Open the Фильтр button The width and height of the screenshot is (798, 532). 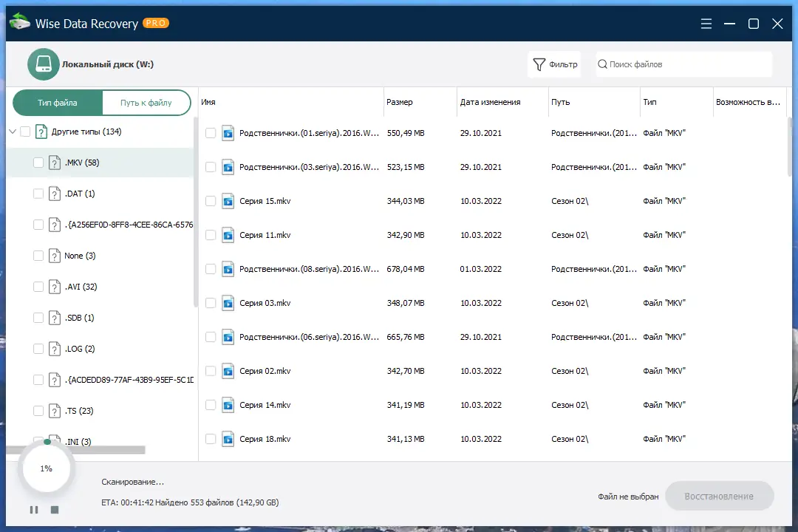coord(555,65)
